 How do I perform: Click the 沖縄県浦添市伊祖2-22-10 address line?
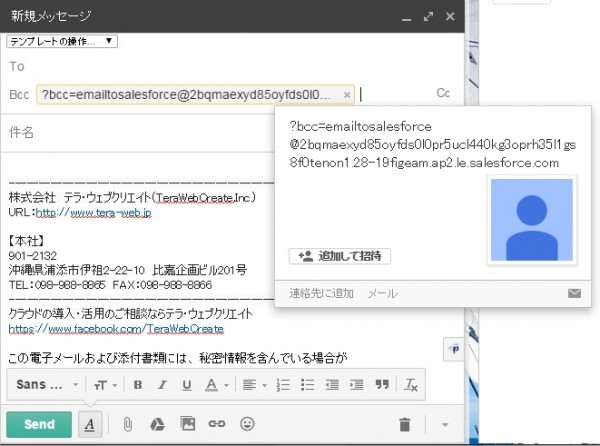(127, 270)
